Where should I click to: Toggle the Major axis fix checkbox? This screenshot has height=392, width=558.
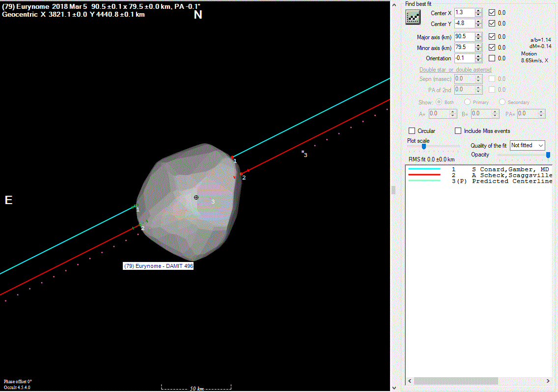[492, 36]
